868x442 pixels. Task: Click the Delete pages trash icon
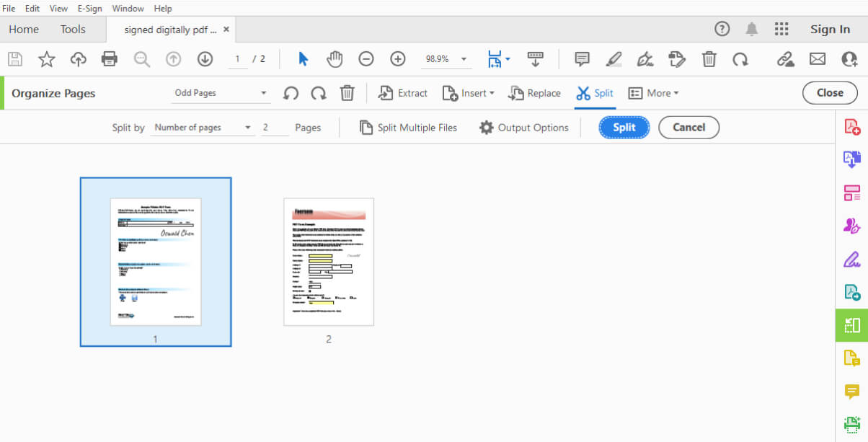point(347,93)
